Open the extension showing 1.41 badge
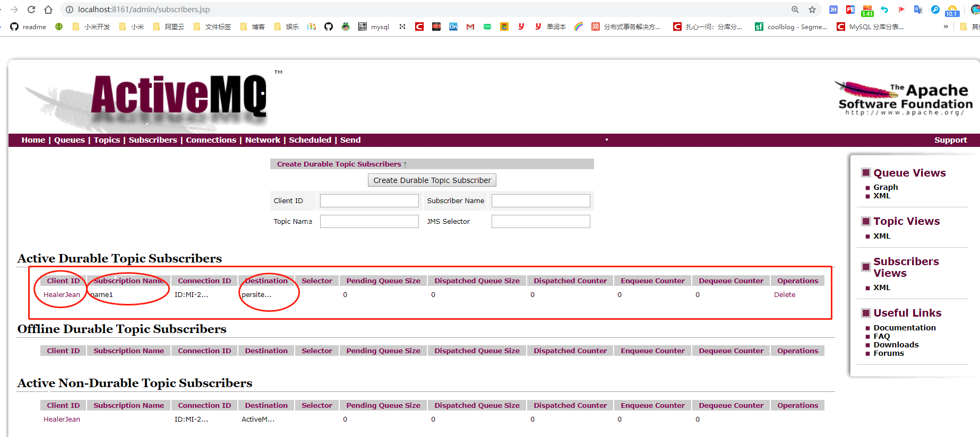This screenshot has width=980, height=437. pos(867,10)
